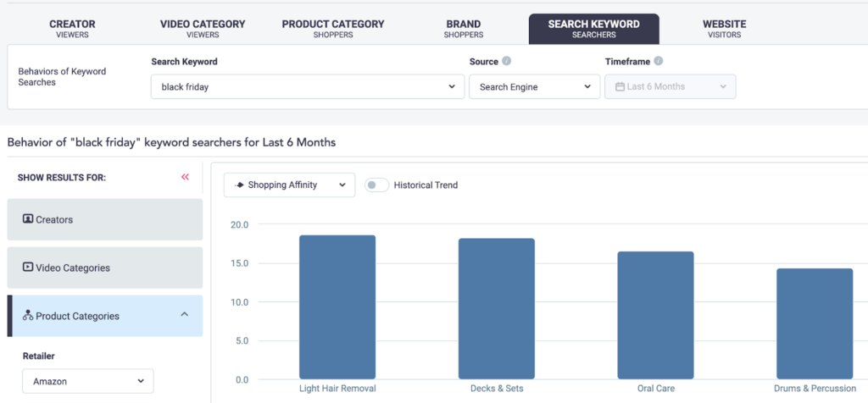
Task: Click the Video Categories play icon
Action: 28,268
